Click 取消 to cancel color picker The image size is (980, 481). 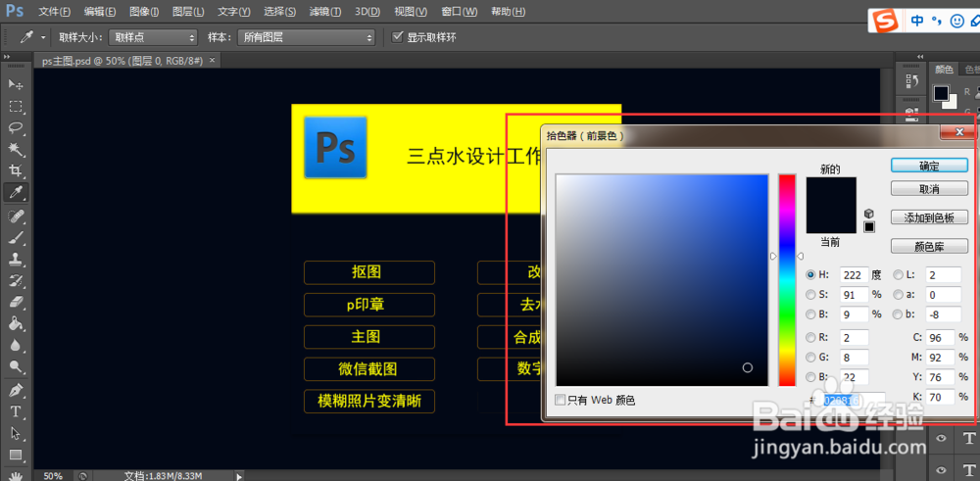(929, 189)
